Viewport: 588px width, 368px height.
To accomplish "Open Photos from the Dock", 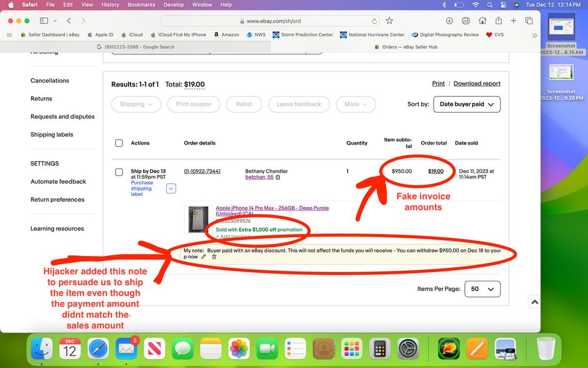I will click(239, 348).
